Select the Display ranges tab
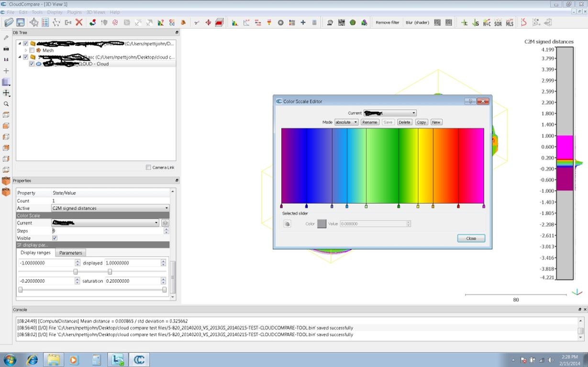Viewport: 588px width, 367px height. click(36, 253)
